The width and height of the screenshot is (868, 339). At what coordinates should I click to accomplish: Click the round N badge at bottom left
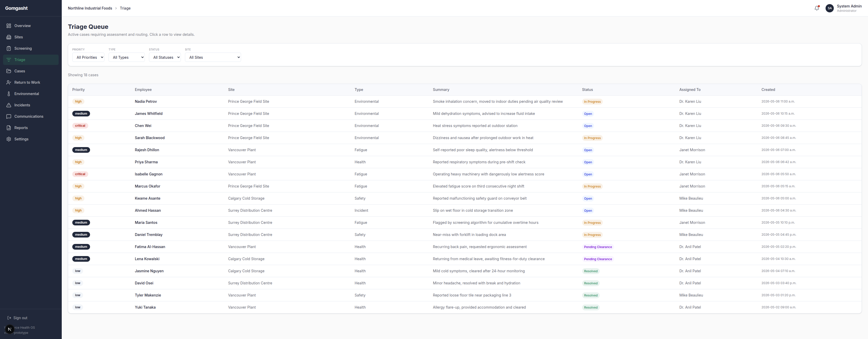pyautogui.click(x=10, y=329)
